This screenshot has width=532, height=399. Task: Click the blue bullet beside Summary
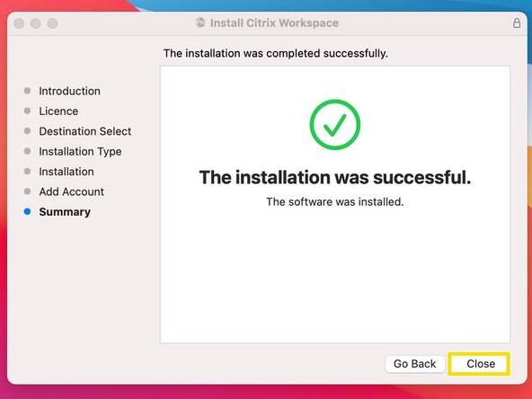click(x=27, y=212)
